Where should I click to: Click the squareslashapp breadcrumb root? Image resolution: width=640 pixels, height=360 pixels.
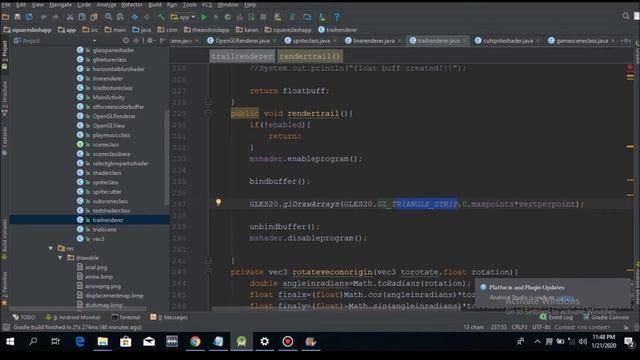(x=27, y=30)
